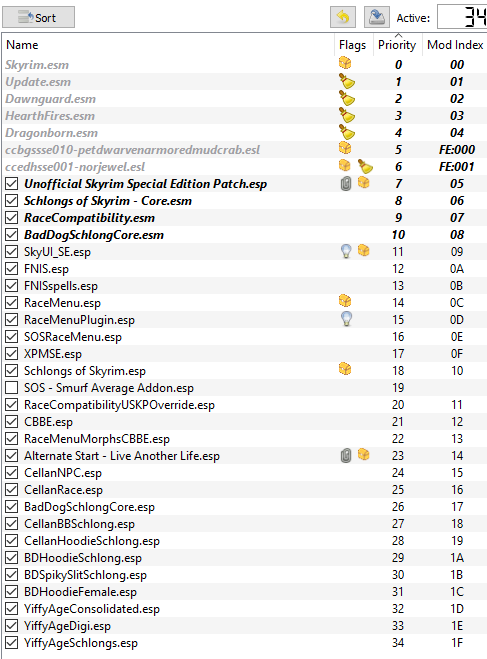Screen dimensions: 487x659
Task: Click the lightbulb flag of RaceMenuPlugin.esp
Action: pyautogui.click(x=346, y=319)
